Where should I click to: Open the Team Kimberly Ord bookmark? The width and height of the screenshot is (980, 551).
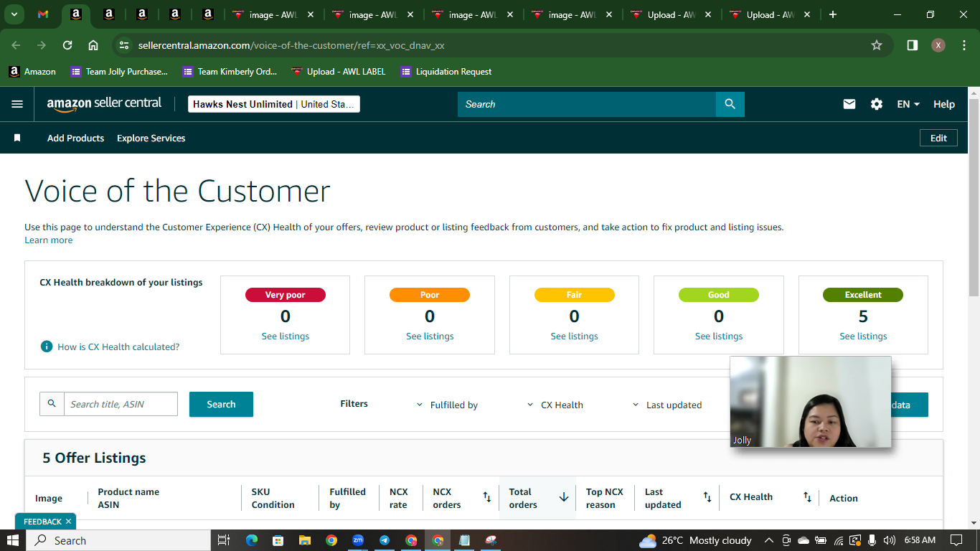pyautogui.click(x=230, y=72)
